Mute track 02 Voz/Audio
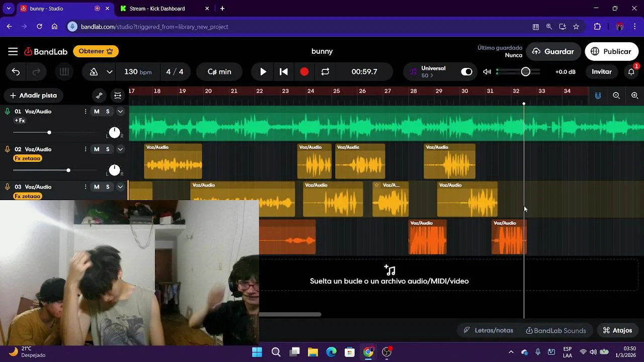 coord(97,149)
